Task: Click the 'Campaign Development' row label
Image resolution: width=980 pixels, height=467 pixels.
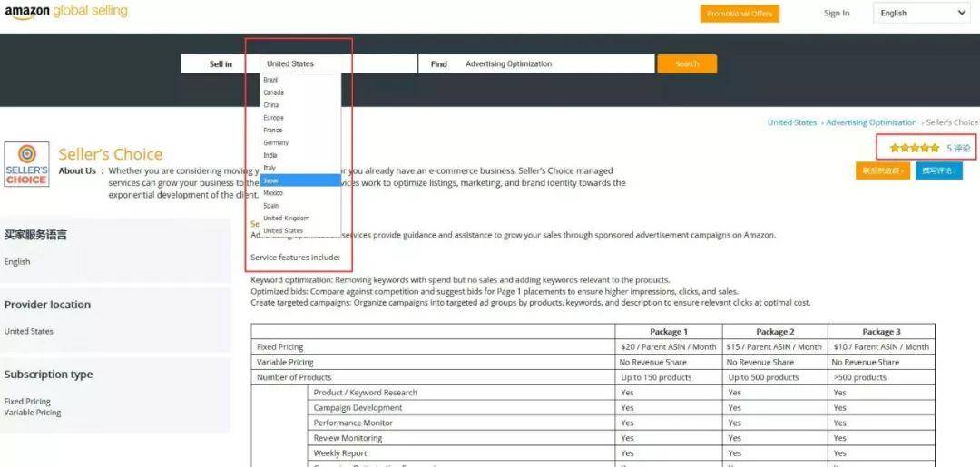Action: tap(358, 408)
